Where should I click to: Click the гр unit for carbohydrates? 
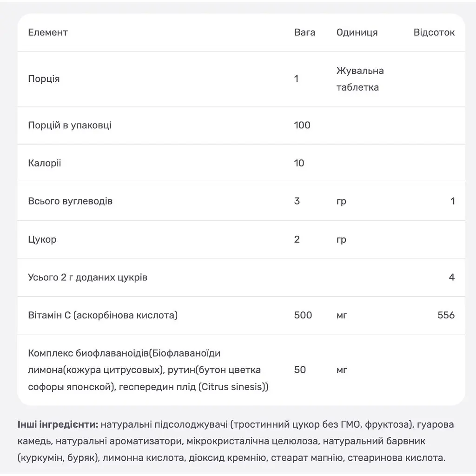[341, 202]
